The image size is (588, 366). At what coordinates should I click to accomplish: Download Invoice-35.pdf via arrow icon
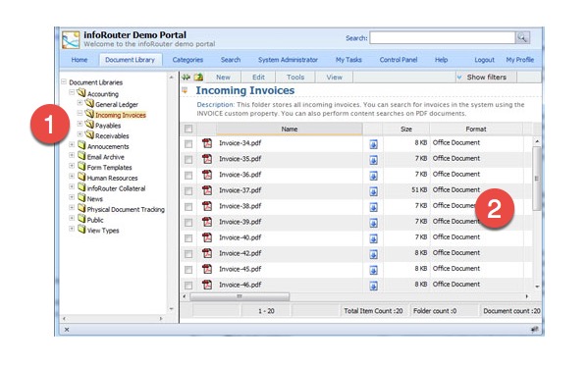point(373,160)
